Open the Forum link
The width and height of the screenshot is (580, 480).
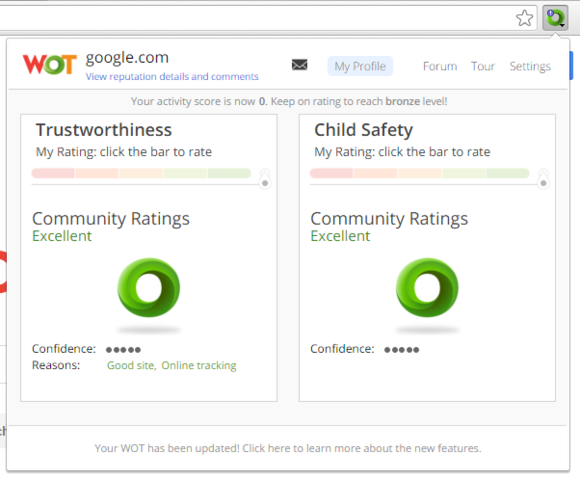point(440,66)
